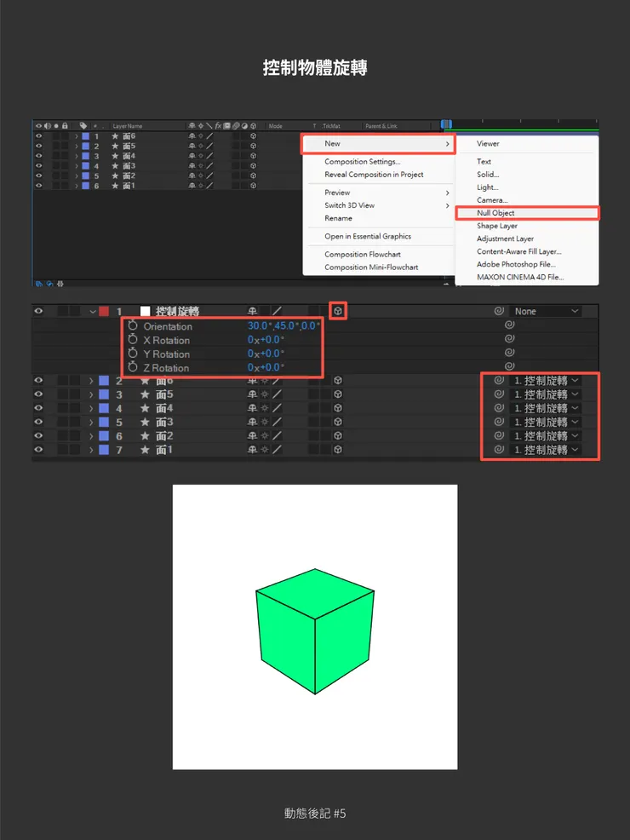The width and height of the screenshot is (630, 840).
Task: Select Solid... from the New submenu
Action: coord(488,174)
